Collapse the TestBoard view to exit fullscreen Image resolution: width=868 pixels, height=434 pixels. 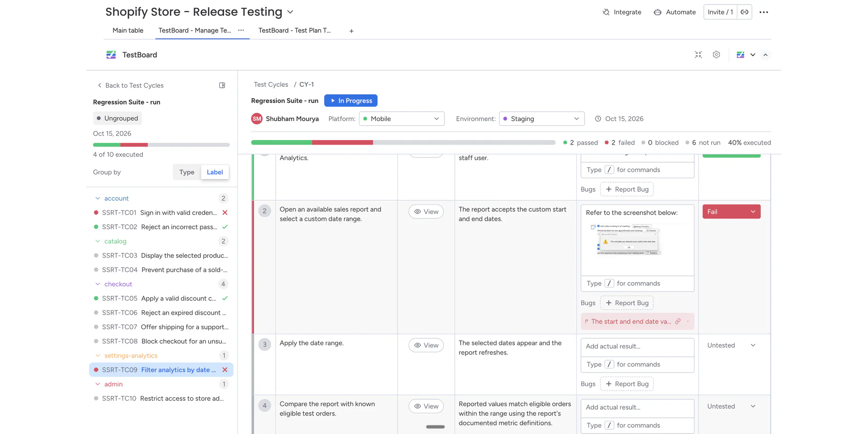[698, 55]
